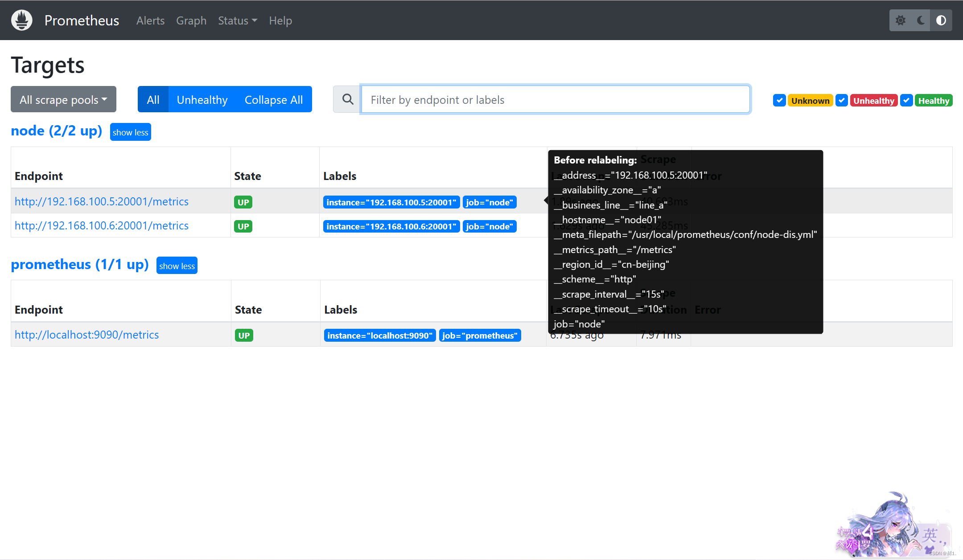Focus the endpoint or labels filter field

(x=555, y=99)
